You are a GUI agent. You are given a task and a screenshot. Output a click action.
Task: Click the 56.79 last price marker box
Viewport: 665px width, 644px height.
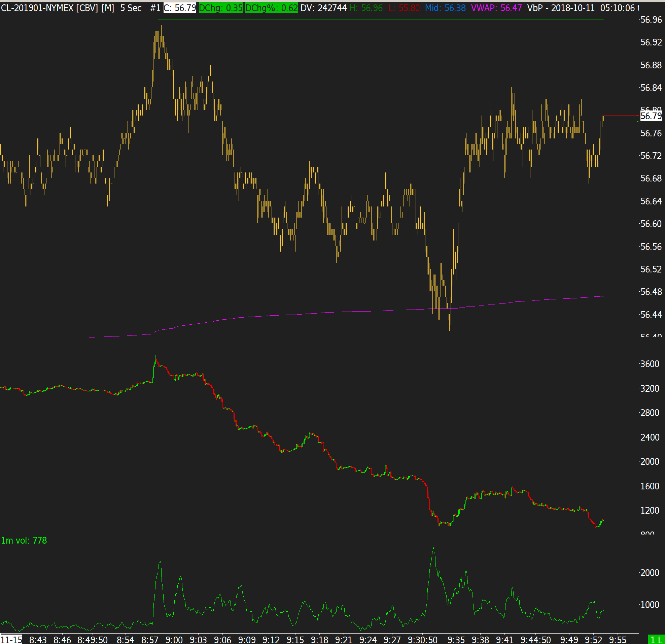[x=651, y=116]
